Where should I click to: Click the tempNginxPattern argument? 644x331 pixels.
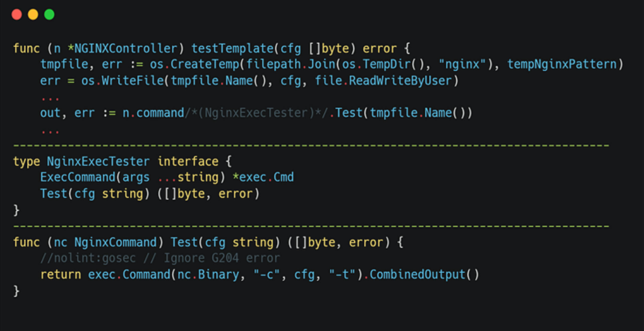tap(562, 64)
